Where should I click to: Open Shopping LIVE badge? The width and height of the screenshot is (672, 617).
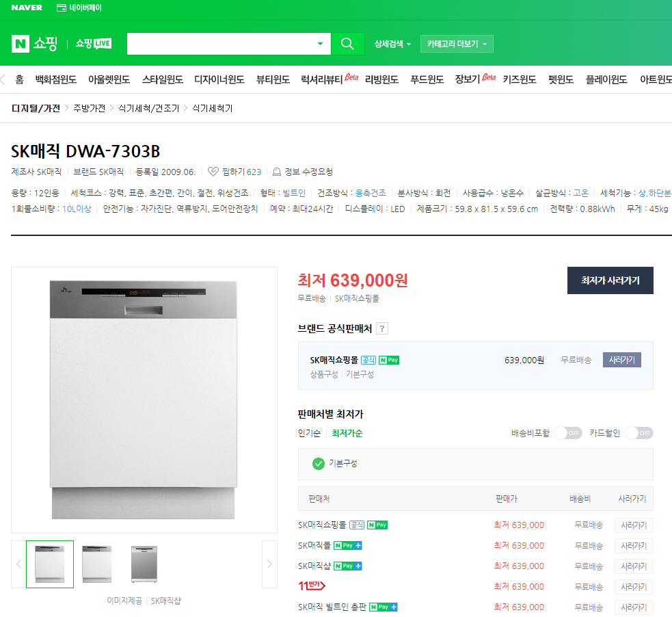(x=94, y=44)
